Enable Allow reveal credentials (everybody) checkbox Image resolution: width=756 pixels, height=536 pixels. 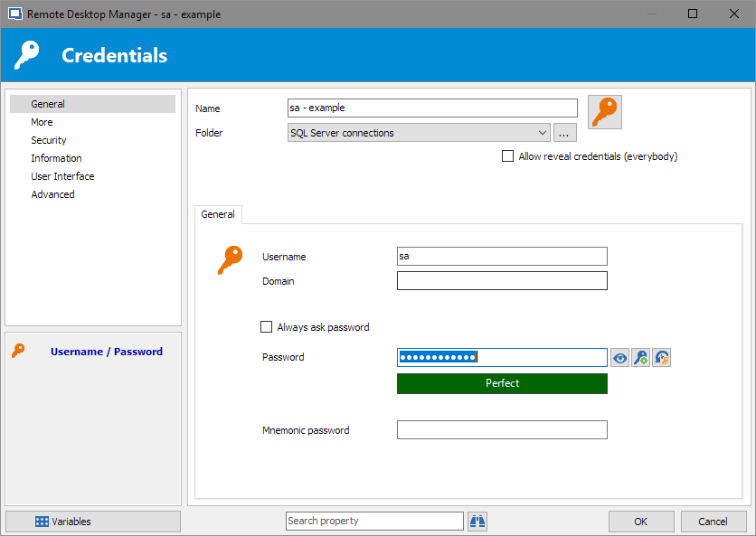tap(508, 156)
